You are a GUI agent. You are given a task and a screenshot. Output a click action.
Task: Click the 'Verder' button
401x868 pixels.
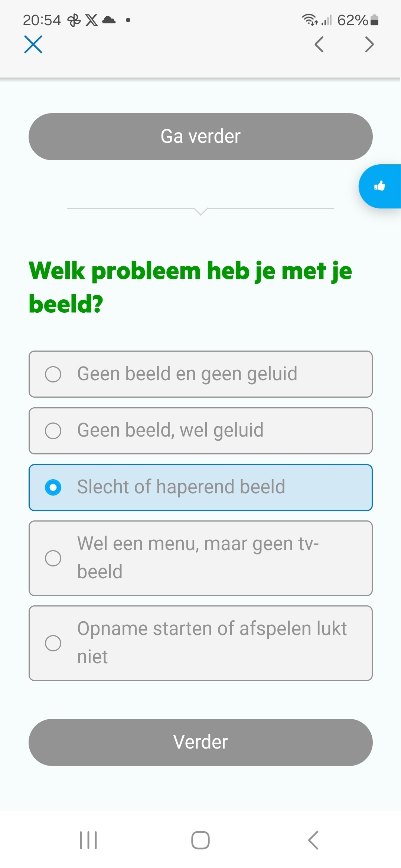(x=200, y=742)
